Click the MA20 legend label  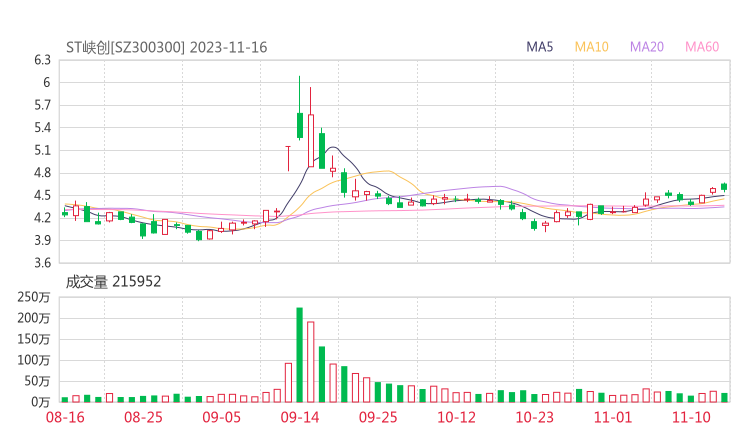[647, 47]
